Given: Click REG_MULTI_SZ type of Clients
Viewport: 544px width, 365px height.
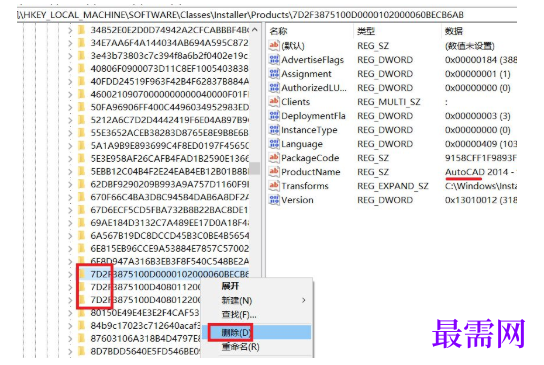Looking at the screenshot, I should pyautogui.click(x=389, y=102).
